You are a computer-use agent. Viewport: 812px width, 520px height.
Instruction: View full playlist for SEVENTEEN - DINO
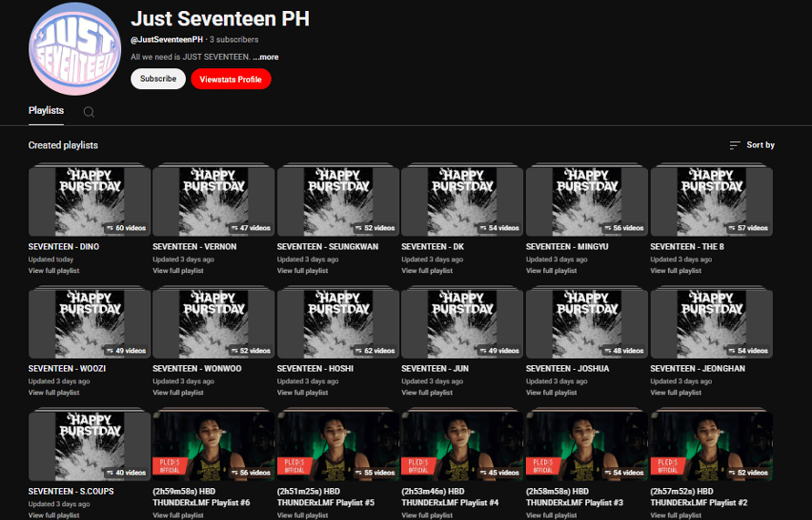(54, 270)
